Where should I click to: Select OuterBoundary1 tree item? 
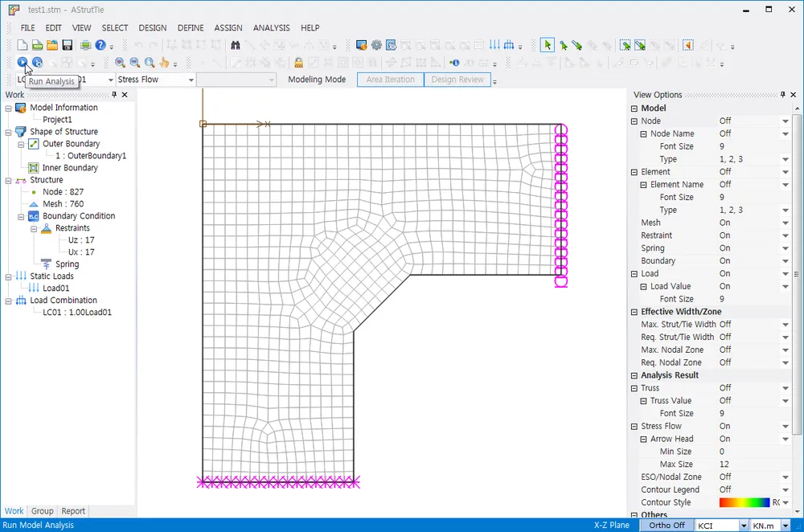click(91, 156)
